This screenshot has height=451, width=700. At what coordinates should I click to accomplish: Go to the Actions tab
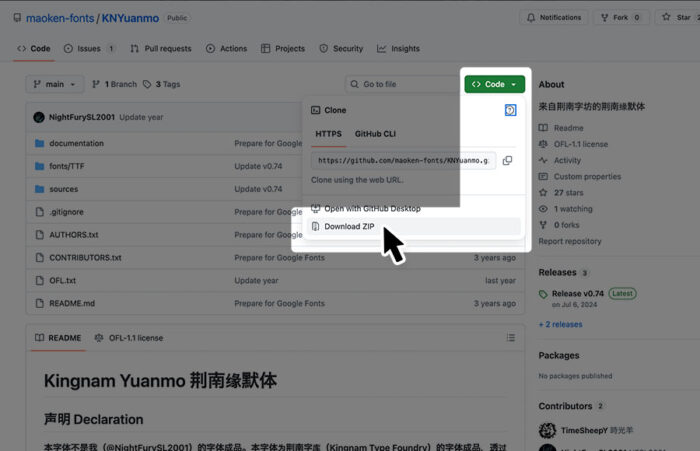point(226,48)
